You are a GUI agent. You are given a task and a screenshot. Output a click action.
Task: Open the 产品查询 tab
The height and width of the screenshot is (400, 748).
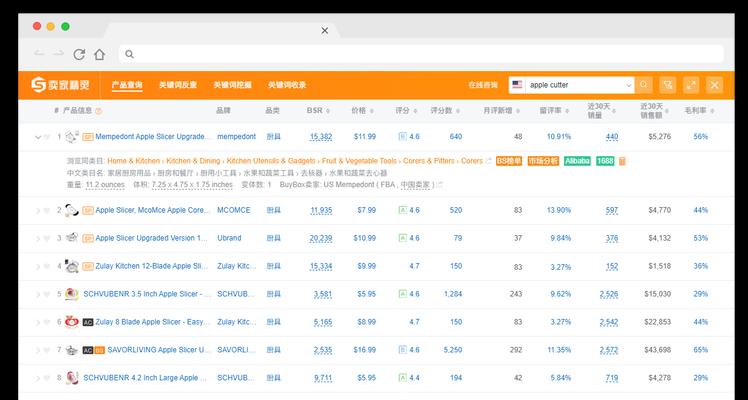(x=127, y=85)
